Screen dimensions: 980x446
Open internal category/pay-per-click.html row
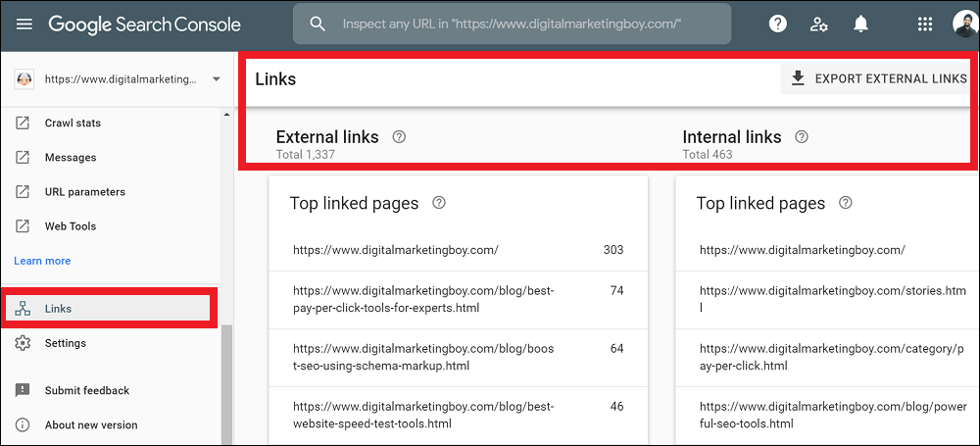point(827,357)
